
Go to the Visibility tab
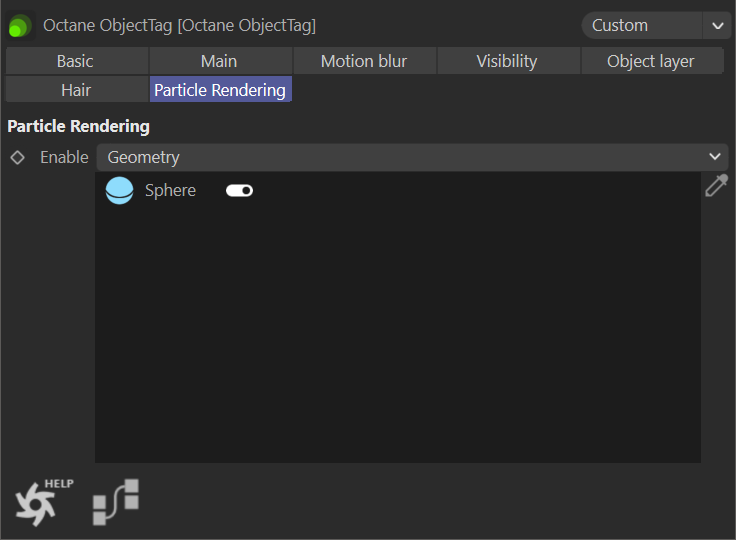506,61
